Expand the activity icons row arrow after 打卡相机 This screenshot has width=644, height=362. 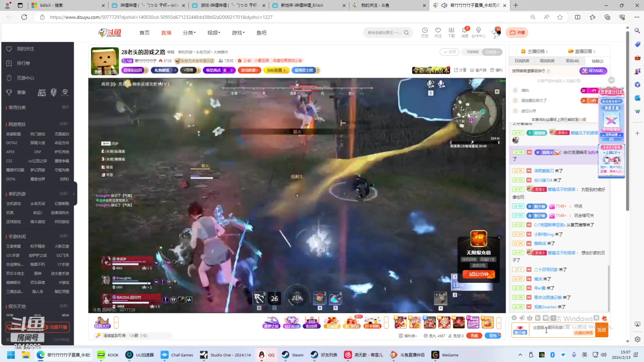386,322
